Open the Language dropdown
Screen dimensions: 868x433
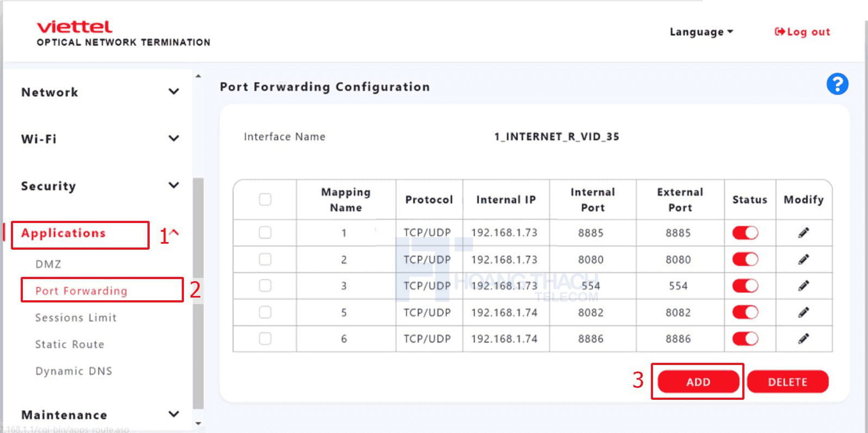point(701,32)
